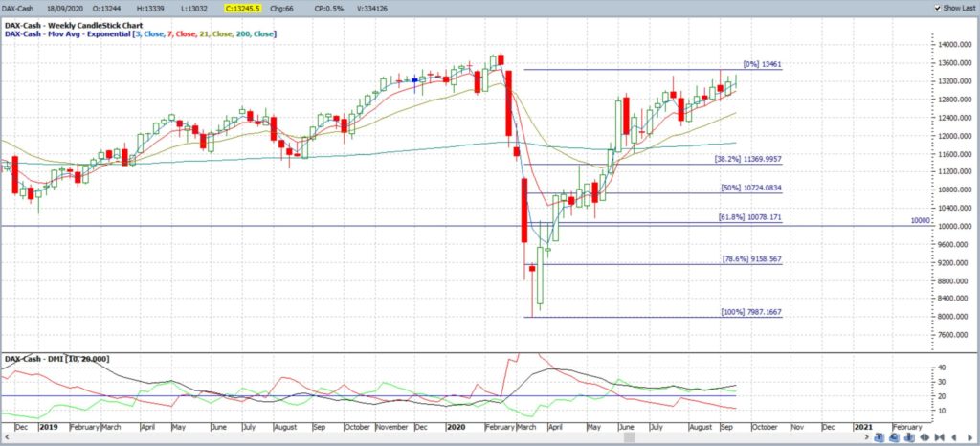Viewport: 980px width, 446px height.
Task: Click the scroll chart right arrow icon
Action: pyautogui.click(x=970, y=437)
